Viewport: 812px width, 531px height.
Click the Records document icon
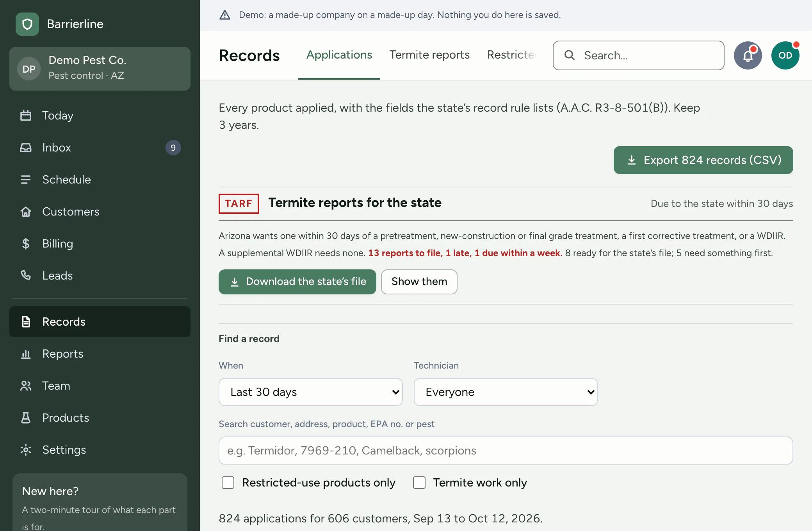click(26, 322)
